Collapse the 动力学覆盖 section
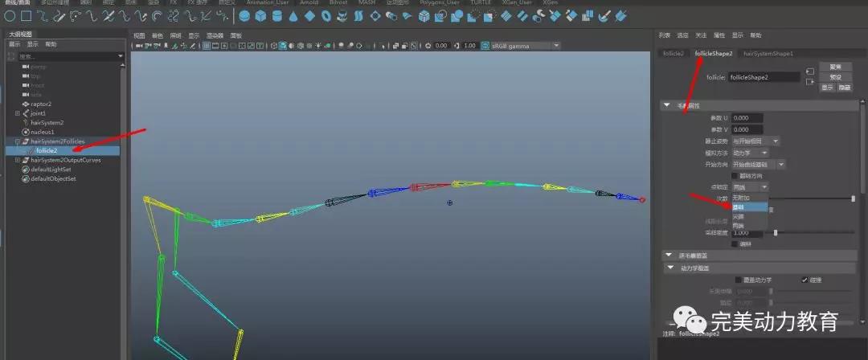Image resolution: width=868 pixels, height=360 pixels. (667, 268)
